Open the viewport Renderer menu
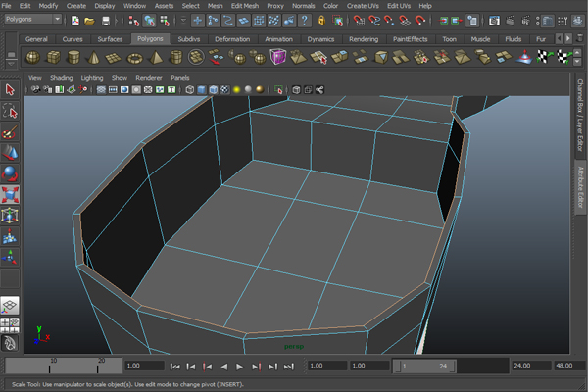 coord(149,78)
